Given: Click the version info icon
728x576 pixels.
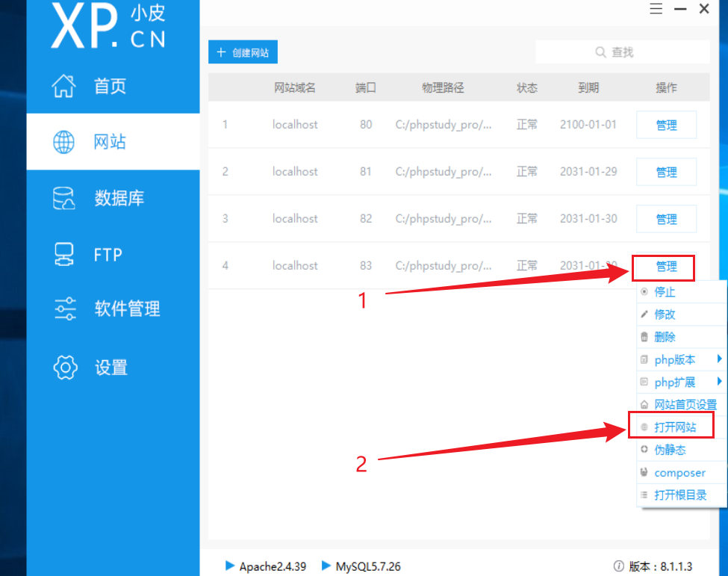Looking at the screenshot, I should pos(618,566).
